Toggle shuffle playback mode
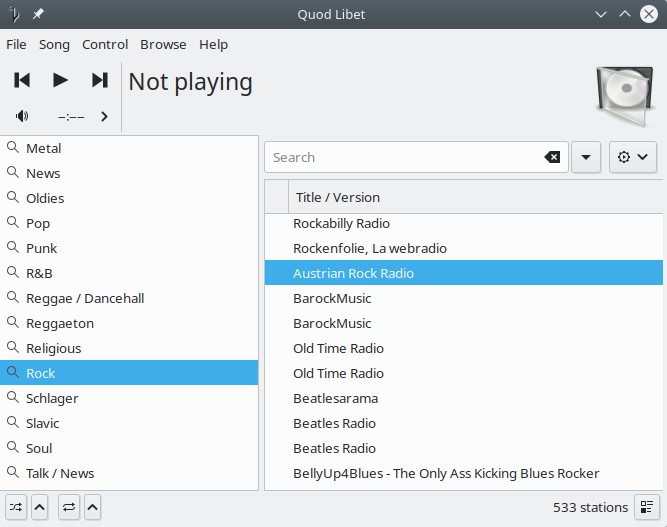The image size is (667, 527). point(17,507)
